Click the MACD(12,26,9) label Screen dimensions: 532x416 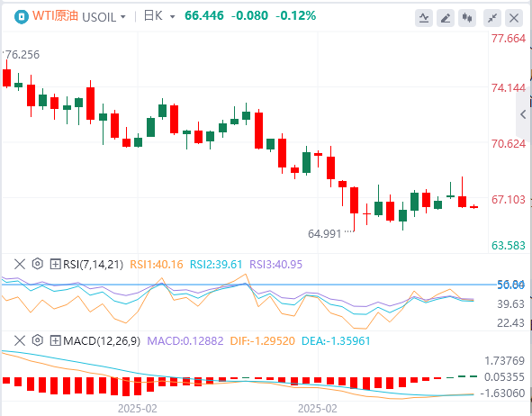click(x=102, y=341)
